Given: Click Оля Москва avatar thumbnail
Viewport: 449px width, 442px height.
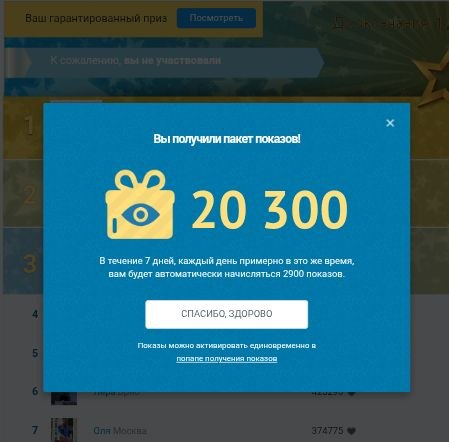Looking at the screenshot, I should [x=64, y=430].
